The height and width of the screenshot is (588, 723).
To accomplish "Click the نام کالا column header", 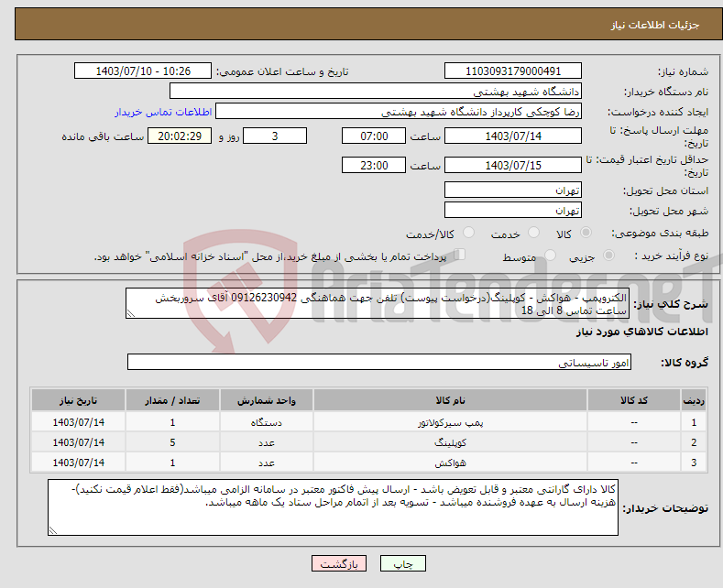I will pyautogui.click(x=450, y=400).
